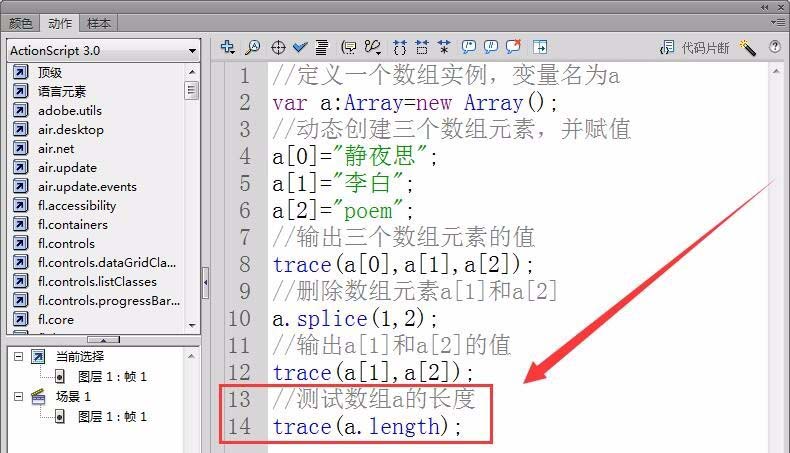Click line number 12 in gutter
The width and height of the screenshot is (790, 453).
[239, 372]
